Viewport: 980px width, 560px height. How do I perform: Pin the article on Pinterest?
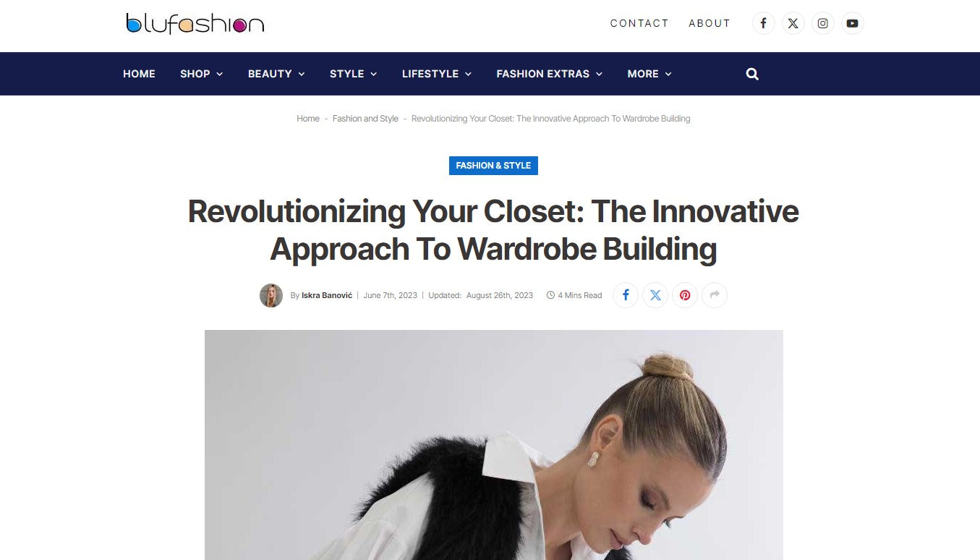tap(685, 295)
